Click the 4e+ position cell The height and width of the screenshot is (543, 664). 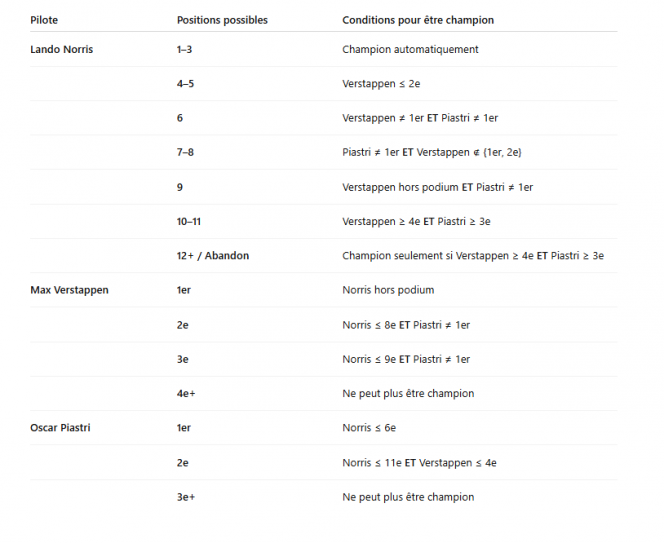(x=186, y=394)
